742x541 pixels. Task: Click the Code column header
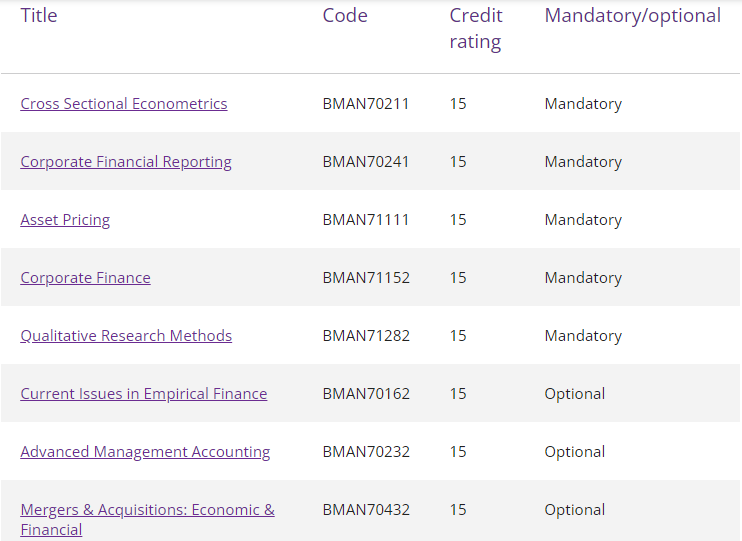click(x=345, y=16)
